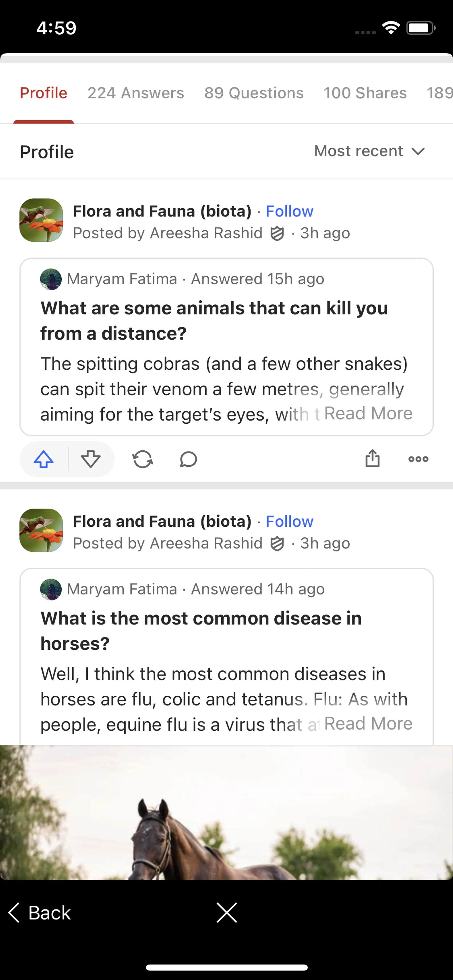Go Back using the bottom button

40,913
